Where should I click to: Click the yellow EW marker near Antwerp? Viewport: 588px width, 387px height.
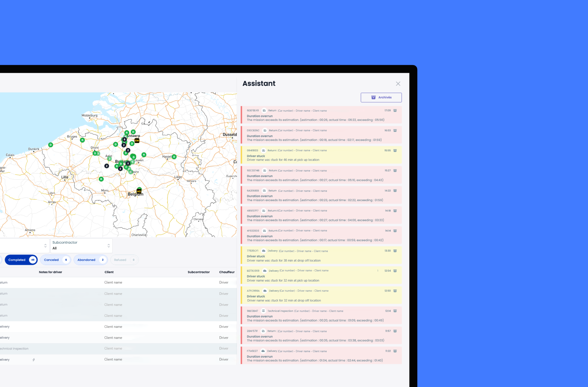click(x=137, y=141)
